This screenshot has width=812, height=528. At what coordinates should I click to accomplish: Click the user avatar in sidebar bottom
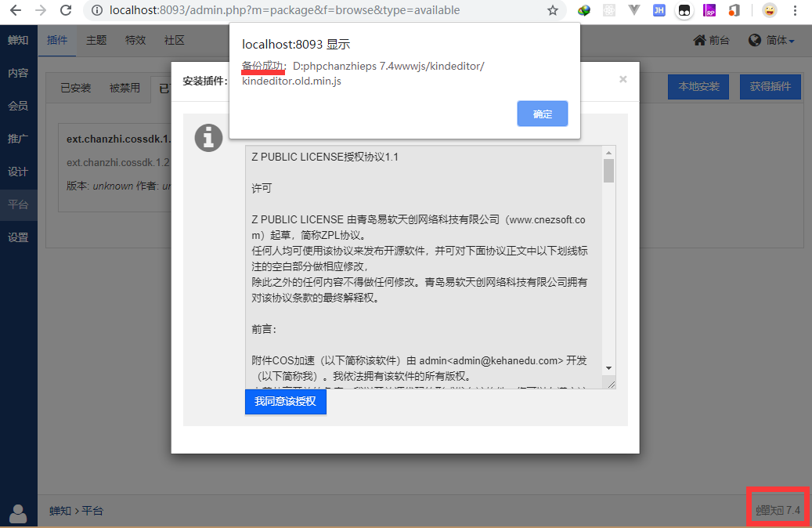tap(18, 514)
